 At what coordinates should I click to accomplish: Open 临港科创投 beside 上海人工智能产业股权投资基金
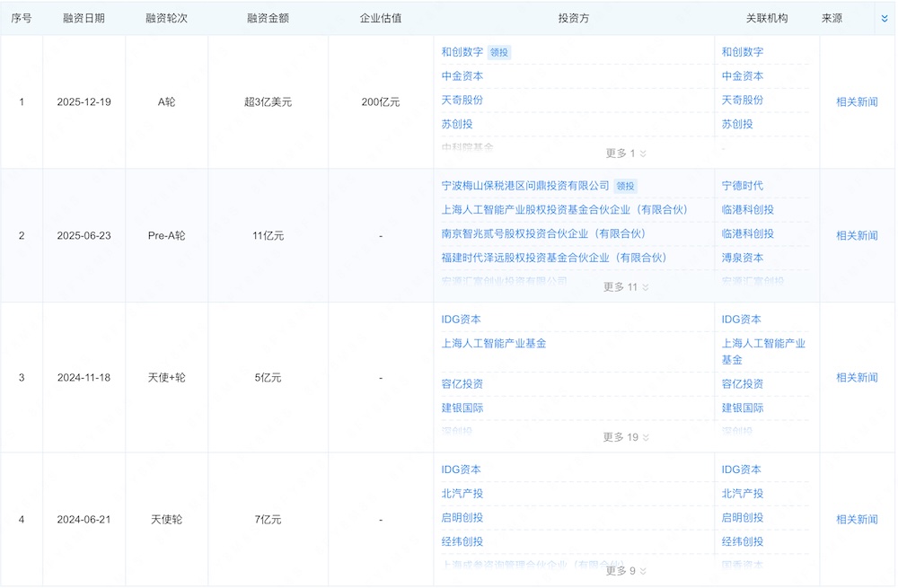pyautogui.click(x=747, y=210)
